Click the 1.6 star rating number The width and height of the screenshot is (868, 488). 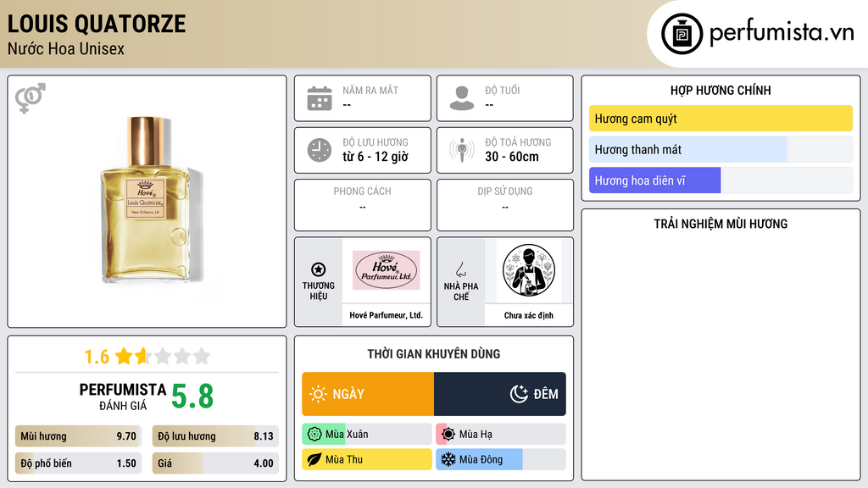pyautogui.click(x=97, y=357)
